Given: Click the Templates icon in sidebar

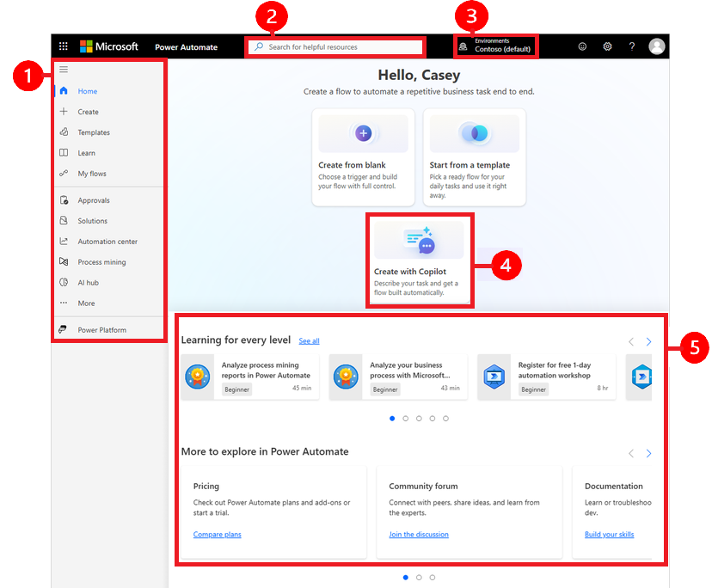Looking at the screenshot, I should pos(64,132).
